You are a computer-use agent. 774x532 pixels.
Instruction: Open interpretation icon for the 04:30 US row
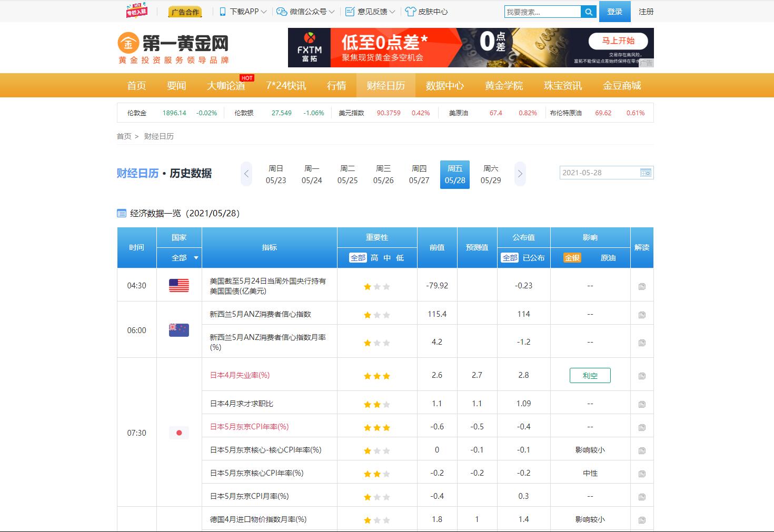coord(641,286)
